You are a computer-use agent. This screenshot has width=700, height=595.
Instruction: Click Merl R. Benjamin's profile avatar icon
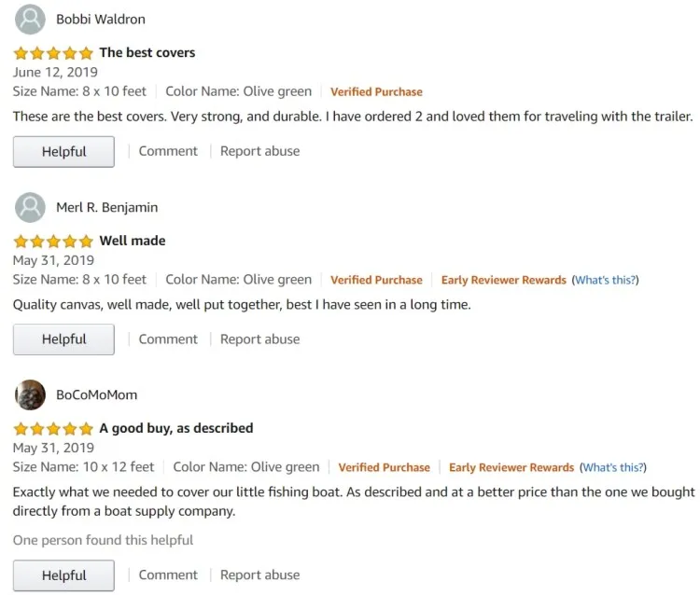tap(31, 207)
